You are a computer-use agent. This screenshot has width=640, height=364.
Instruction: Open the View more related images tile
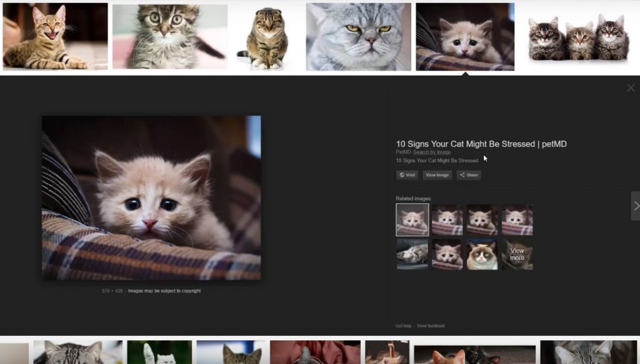(x=517, y=254)
